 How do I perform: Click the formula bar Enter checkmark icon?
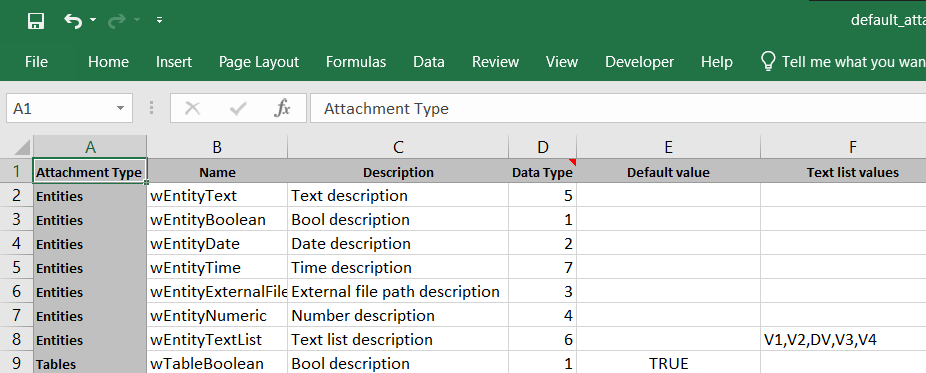pyautogui.click(x=238, y=109)
